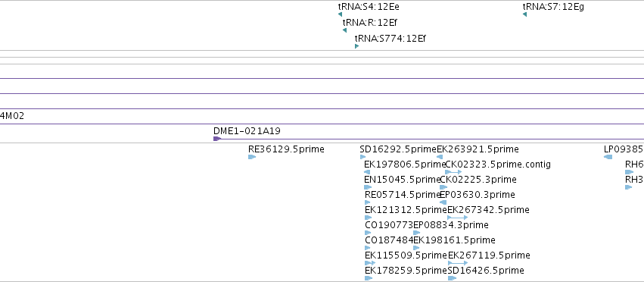
Task: Select the tRNA:R:12Ef arrow glyph
Action: [x=344, y=30]
